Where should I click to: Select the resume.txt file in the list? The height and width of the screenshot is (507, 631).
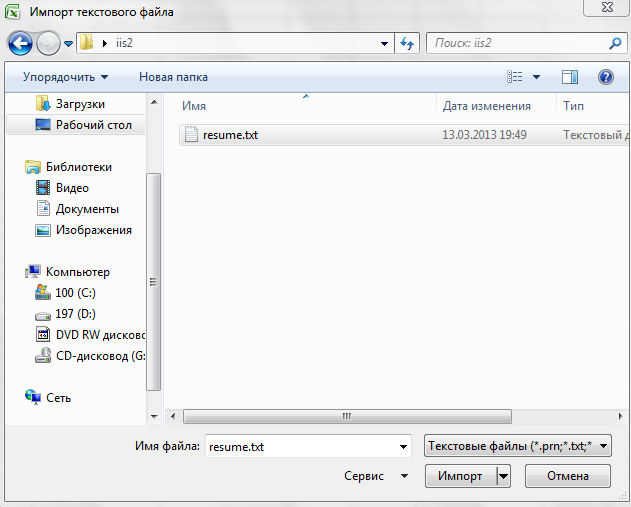(x=404, y=135)
